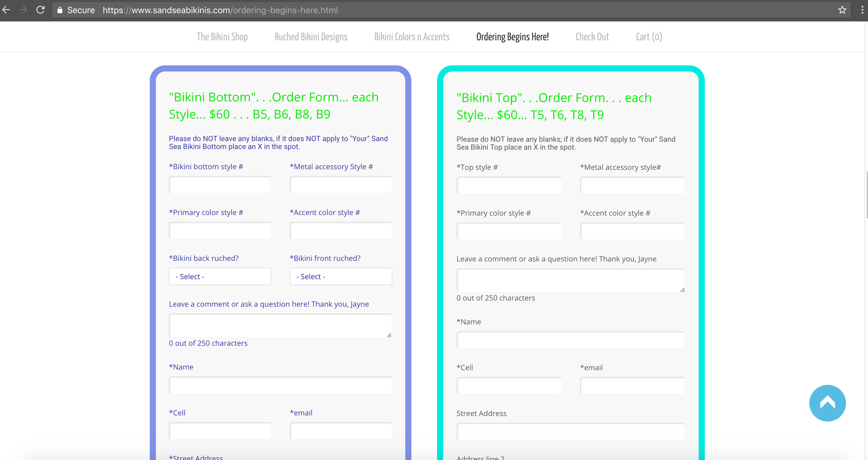Click top form Primary color style field
868x460 pixels.
[x=509, y=231]
